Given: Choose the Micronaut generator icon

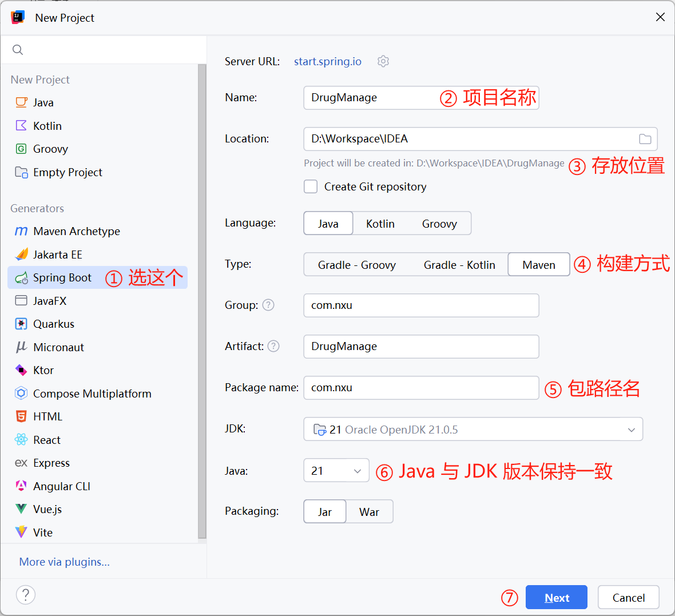Looking at the screenshot, I should click(21, 347).
